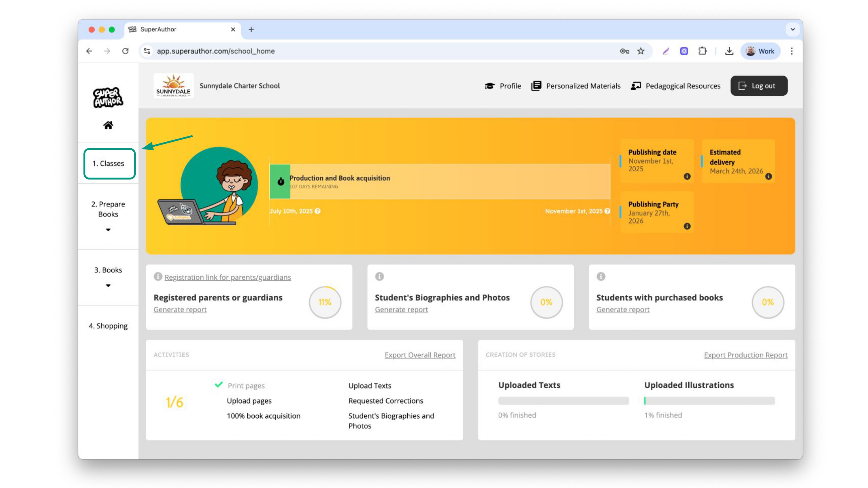
Task: Open the Work profile menu
Action: pos(760,51)
